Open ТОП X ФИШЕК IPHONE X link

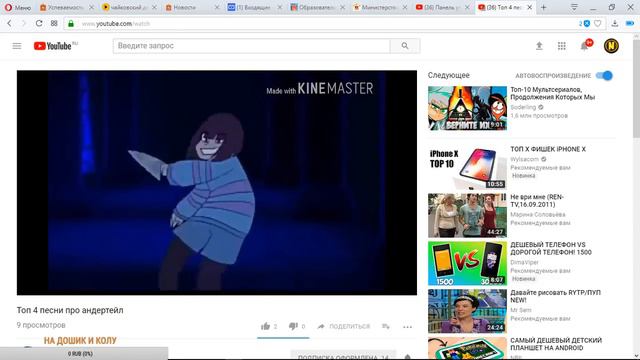(548, 149)
